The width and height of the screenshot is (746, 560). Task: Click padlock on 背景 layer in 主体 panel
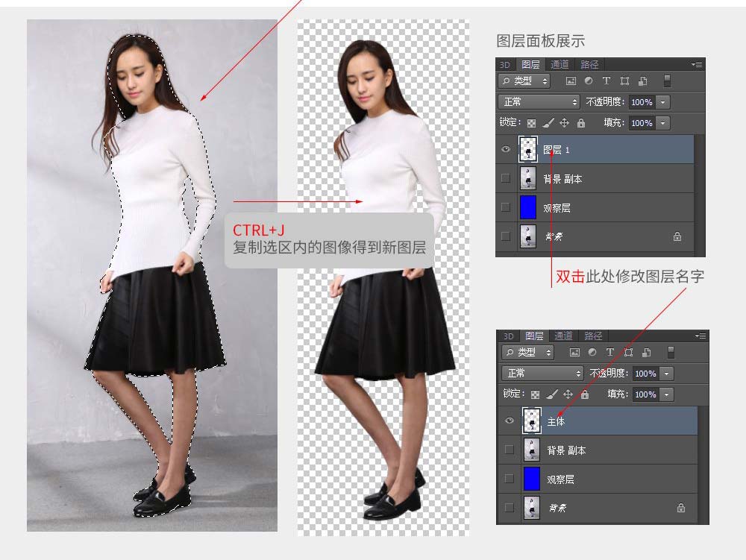pyautogui.click(x=681, y=508)
